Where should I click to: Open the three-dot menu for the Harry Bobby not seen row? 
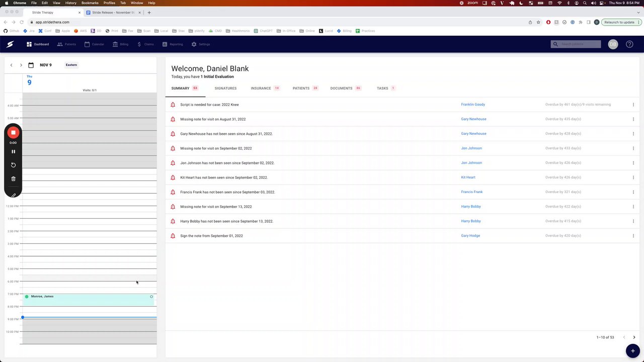(633, 221)
